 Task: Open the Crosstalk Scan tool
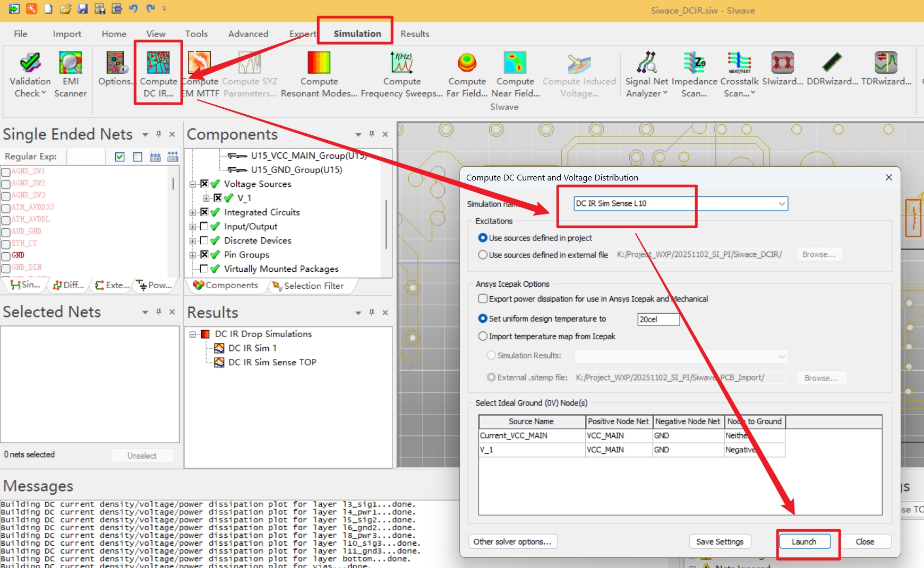[739, 74]
